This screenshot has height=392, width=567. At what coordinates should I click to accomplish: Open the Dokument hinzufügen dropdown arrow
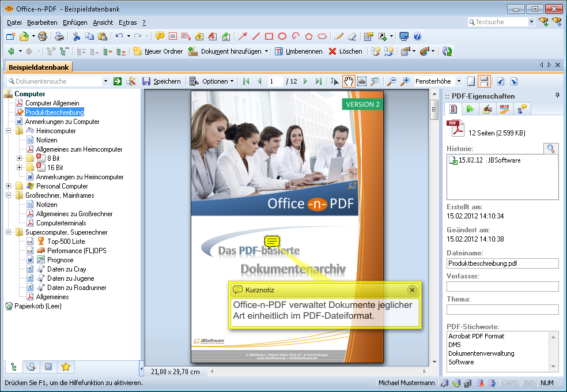tap(267, 51)
